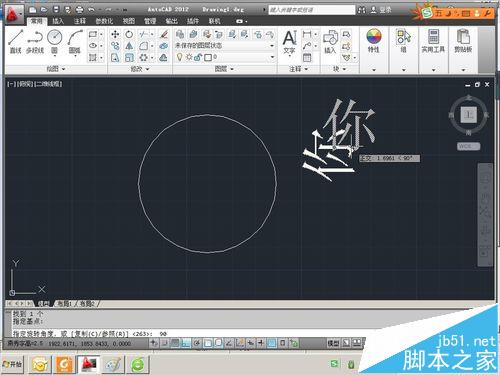This screenshot has height=375, width=500.
Task: Expand the Layers (图层) panel
Action: click(x=224, y=69)
